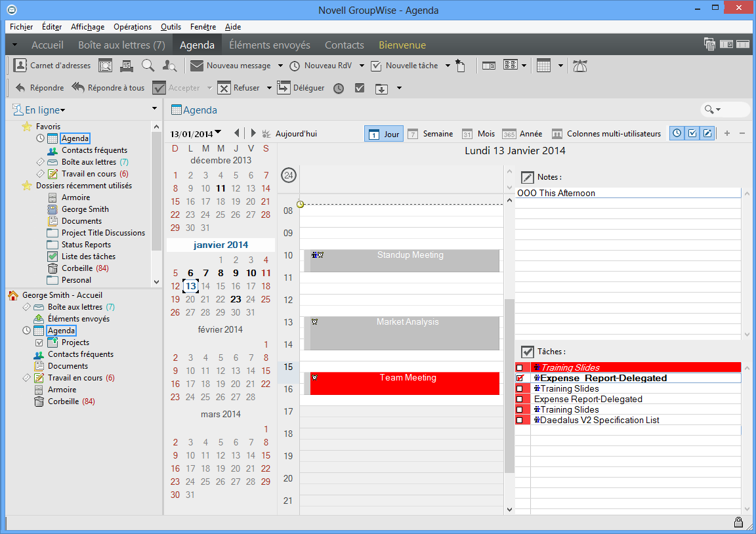Expand Nouveau message dropdown arrow
Image resolution: width=756 pixels, height=534 pixels.
(x=280, y=66)
